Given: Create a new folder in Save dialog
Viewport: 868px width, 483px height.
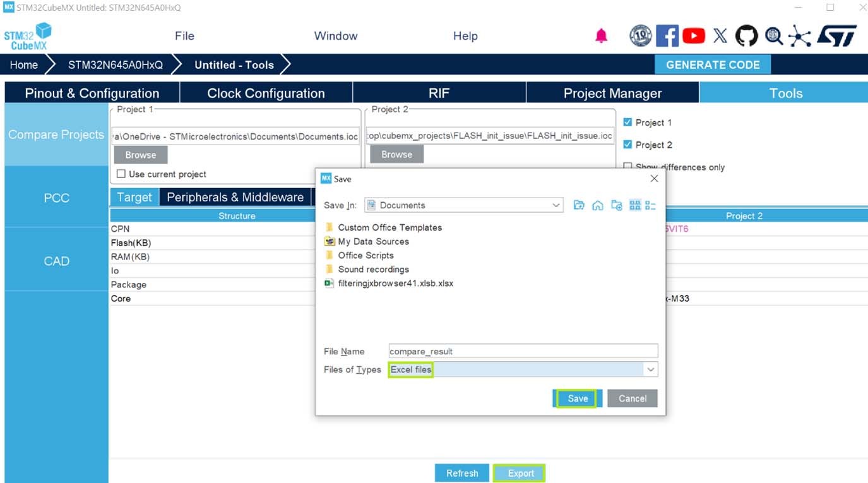Looking at the screenshot, I should (617, 205).
